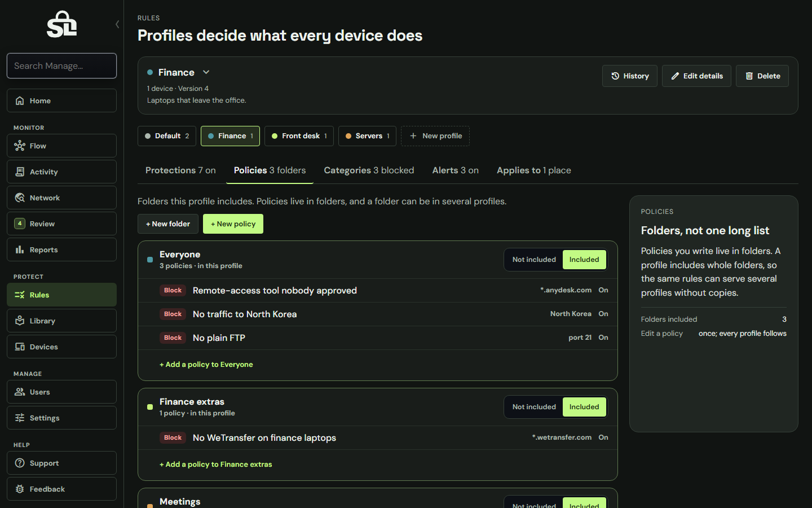This screenshot has height=508, width=812.
Task: Open the Activity log icon
Action: tap(20, 172)
